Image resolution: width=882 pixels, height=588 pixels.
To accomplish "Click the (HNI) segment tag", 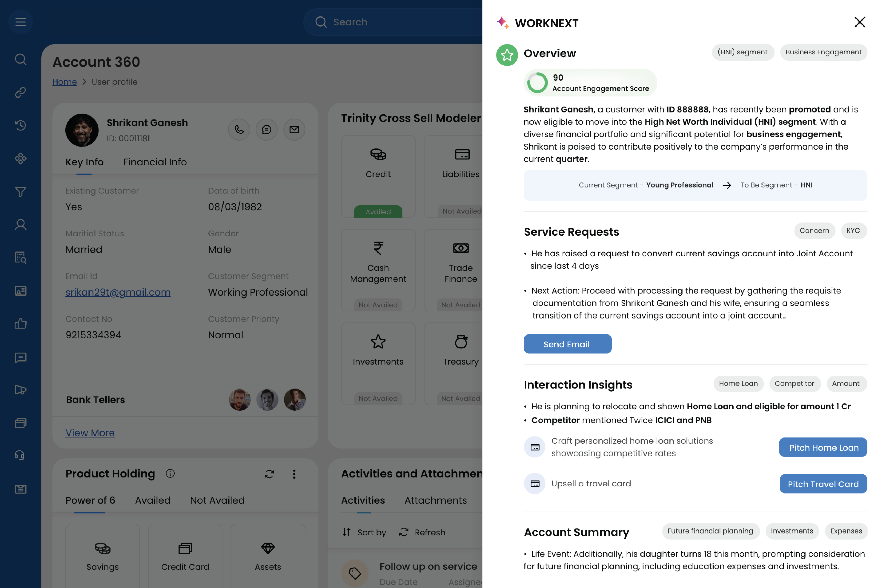I will [x=743, y=52].
